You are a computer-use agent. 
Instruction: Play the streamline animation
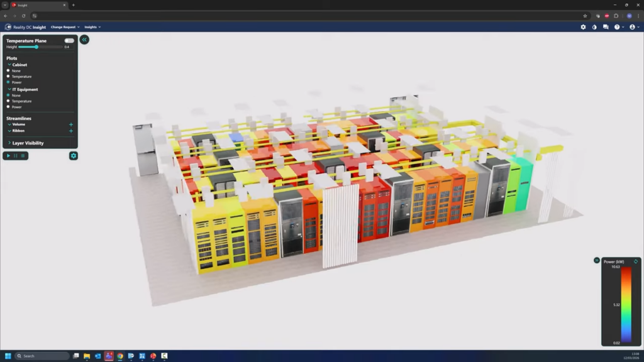(x=8, y=156)
